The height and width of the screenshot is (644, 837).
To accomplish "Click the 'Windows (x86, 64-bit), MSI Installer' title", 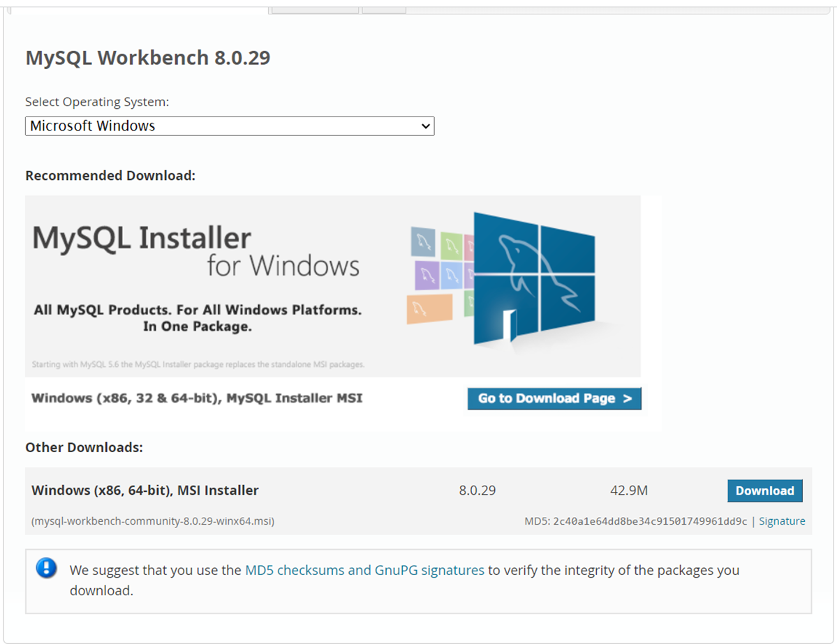I will (145, 491).
